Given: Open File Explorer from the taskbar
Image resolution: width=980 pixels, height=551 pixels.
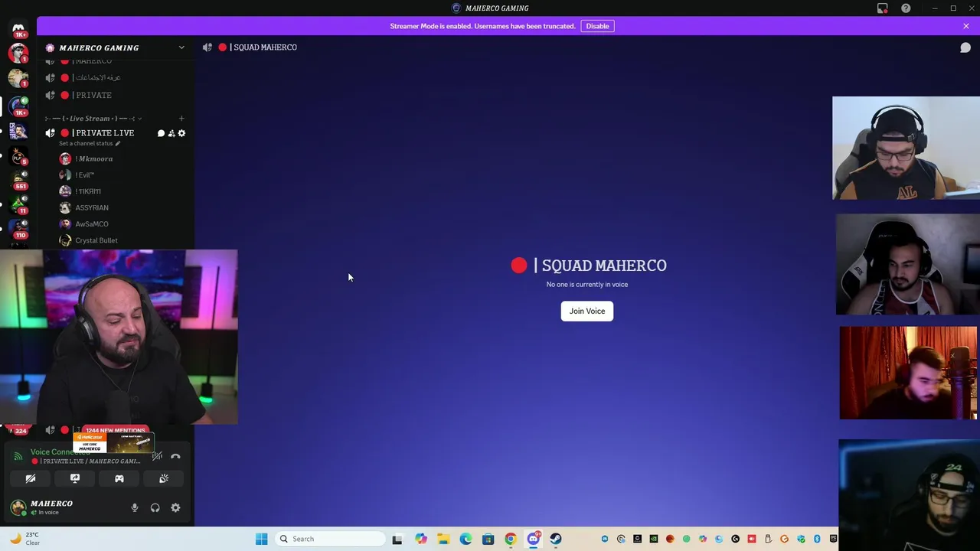Looking at the screenshot, I should tap(443, 539).
